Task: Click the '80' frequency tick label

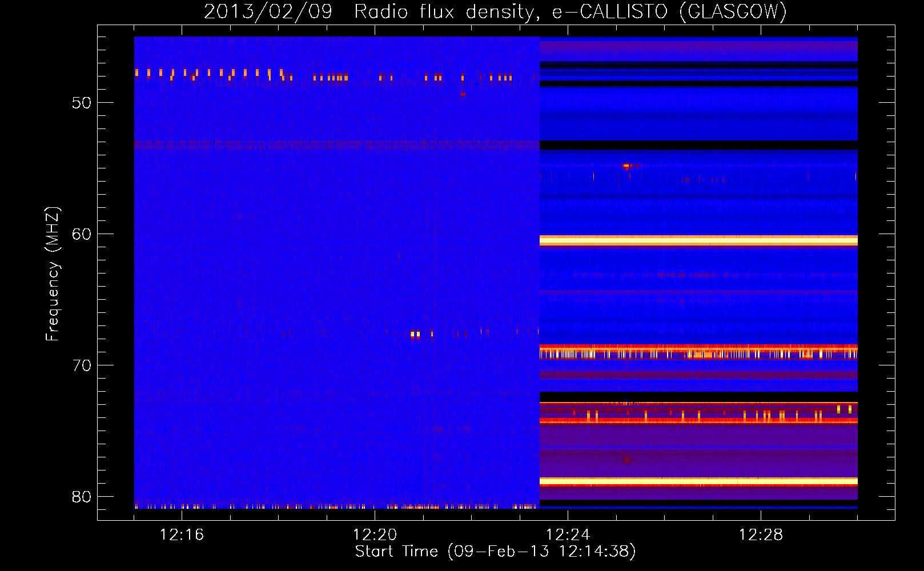Action: [x=82, y=497]
